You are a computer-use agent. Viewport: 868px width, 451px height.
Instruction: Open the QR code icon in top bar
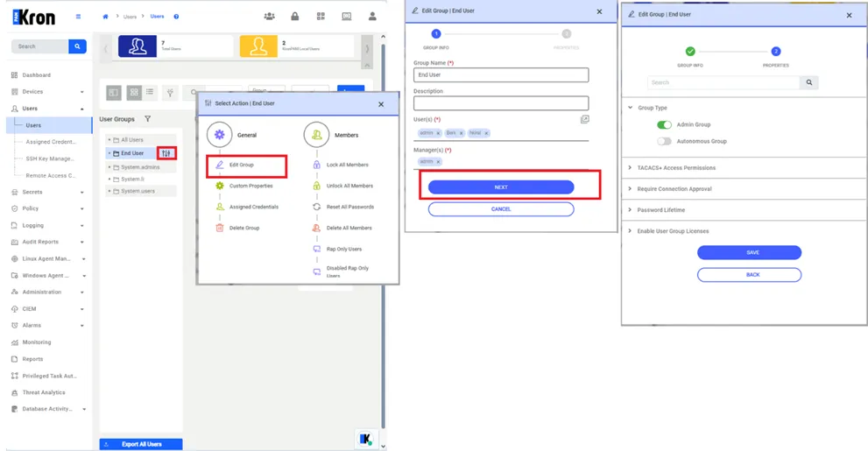321,16
